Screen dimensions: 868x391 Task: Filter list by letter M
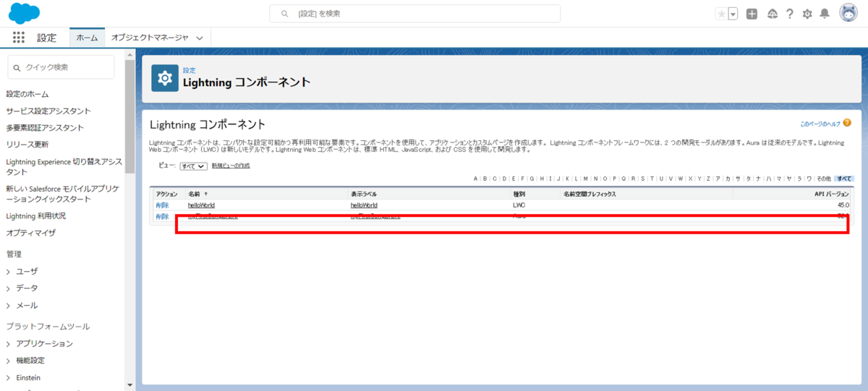click(586, 179)
